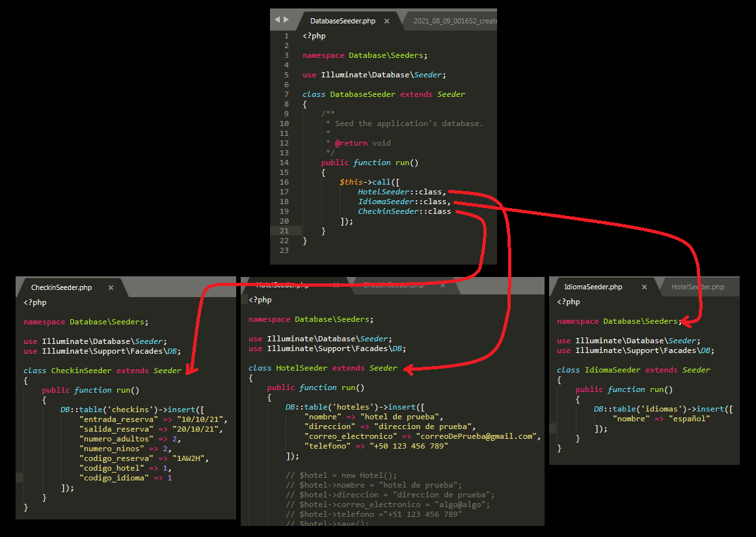Select the CheckinSeeder.php tab in left editor
756x537 pixels.
tap(61, 287)
